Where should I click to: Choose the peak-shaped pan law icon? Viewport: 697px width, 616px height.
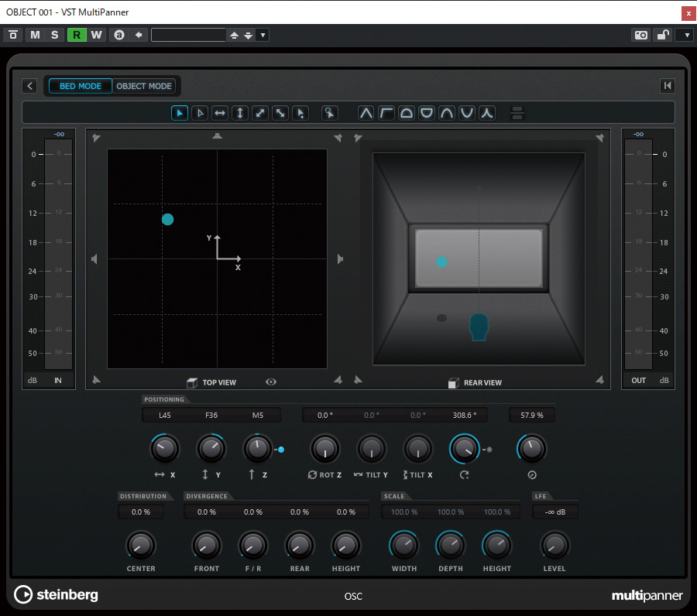(x=366, y=113)
